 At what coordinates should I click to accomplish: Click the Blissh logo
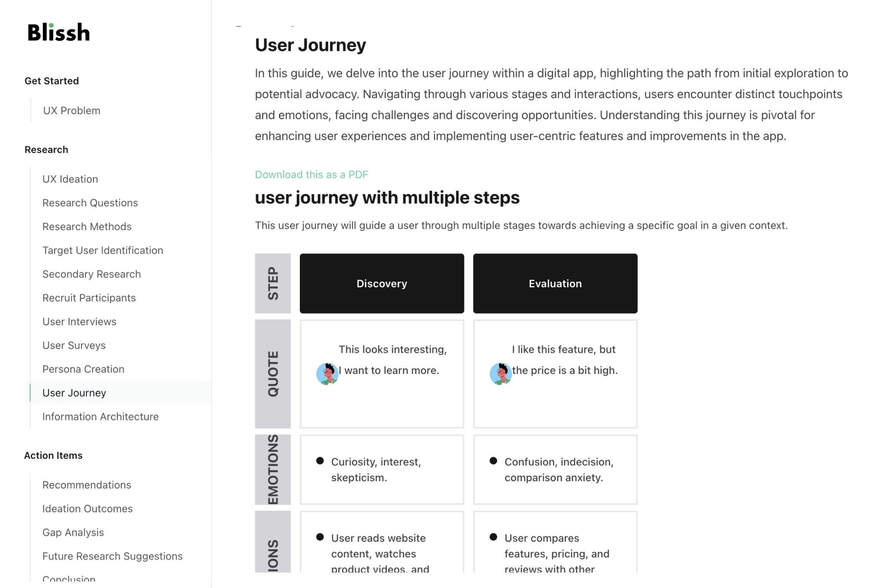click(59, 33)
